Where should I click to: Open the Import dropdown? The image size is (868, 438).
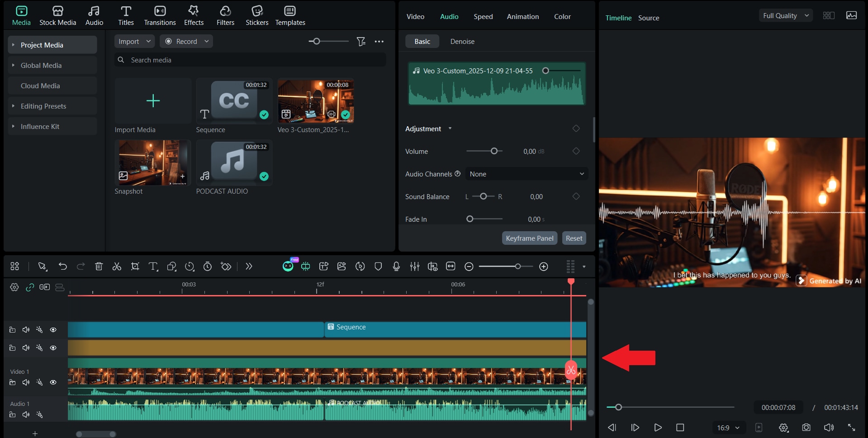point(134,41)
